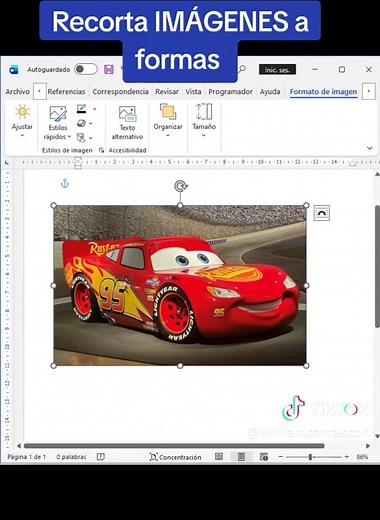Select the Formato de imagen tab
The width and height of the screenshot is (380, 520).
click(323, 91)
